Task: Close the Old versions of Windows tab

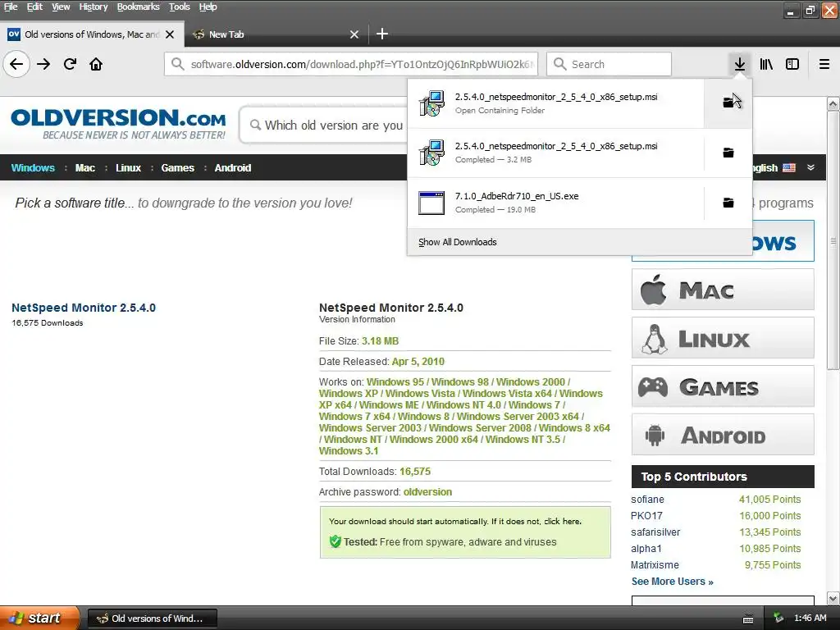Action: coord(170,34)
